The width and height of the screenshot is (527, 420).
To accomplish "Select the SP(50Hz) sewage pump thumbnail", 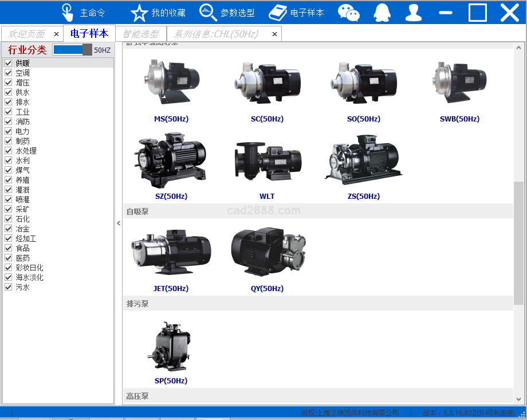I will (x=171, y=347).
